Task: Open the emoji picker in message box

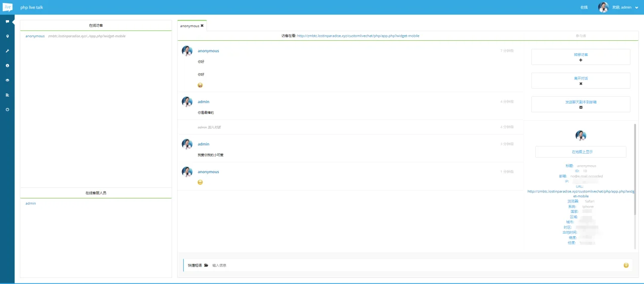Action: tap(626, 265)
